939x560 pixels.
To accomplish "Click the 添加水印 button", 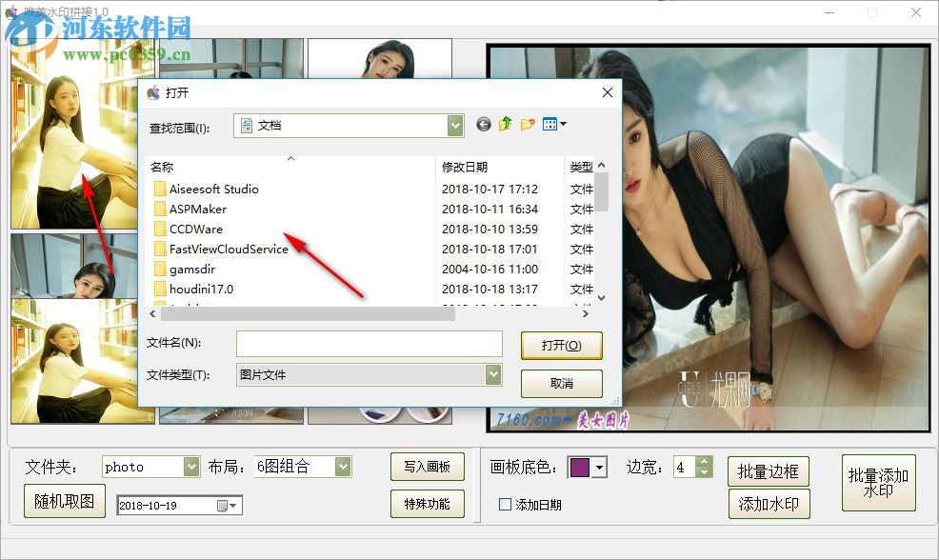I will [769, 504].
